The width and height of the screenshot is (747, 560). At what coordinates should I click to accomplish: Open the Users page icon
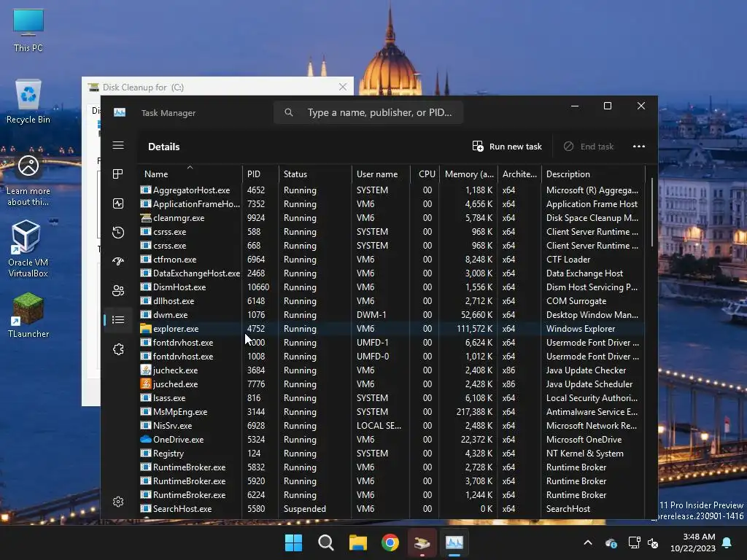tap(118, 290)
